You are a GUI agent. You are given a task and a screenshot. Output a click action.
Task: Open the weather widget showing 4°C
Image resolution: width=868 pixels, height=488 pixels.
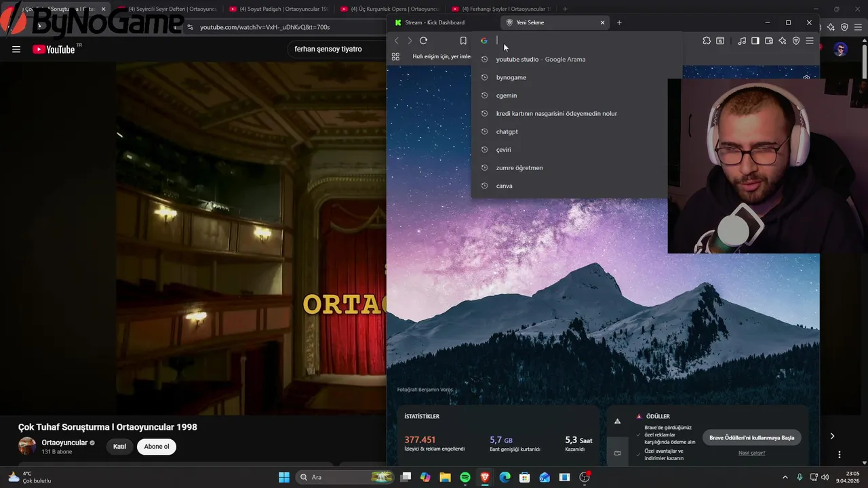click(28, 477)
